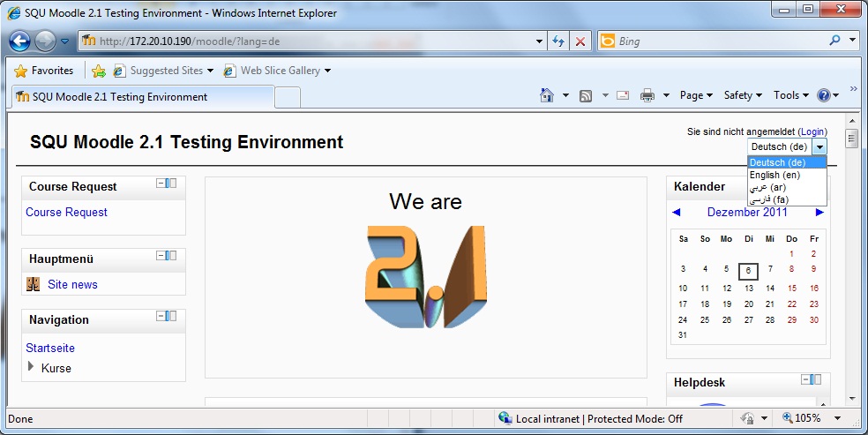The image size is (868, 435).
Task: Open the address bar autocomplete dropdown arrow
Action: (x=539, y=41)
